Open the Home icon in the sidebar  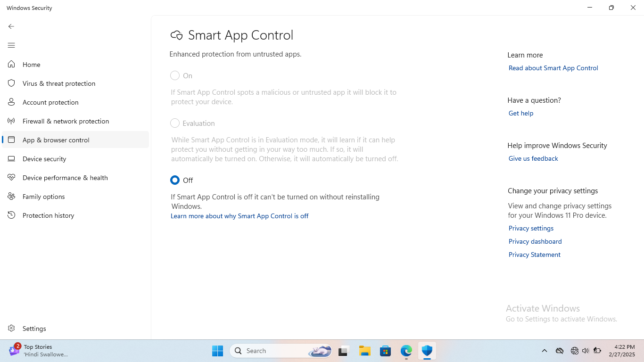(12, 65)
